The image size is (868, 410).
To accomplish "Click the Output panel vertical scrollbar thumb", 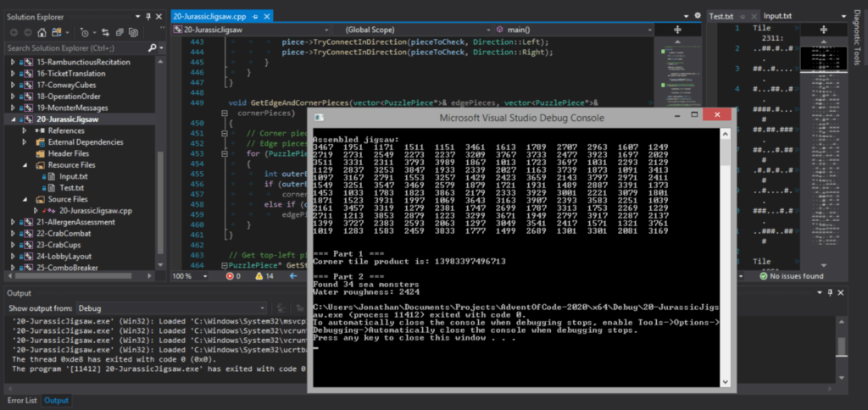I will pyautogui.click(x=842, y=347).
